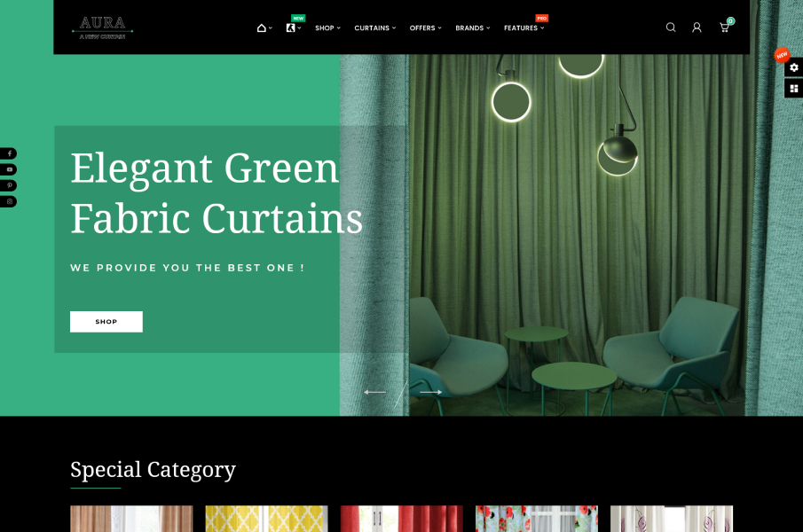Click the Pinterest social icon
The width and height of the screenshot is (803, 532).
[x=9, y=185]
